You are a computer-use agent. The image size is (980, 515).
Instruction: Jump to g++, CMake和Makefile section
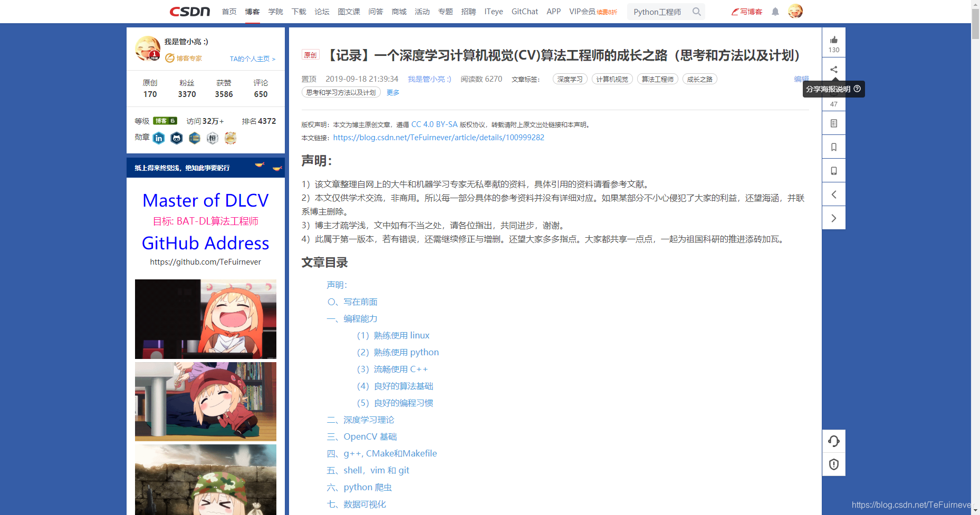[x=382, y=454]
